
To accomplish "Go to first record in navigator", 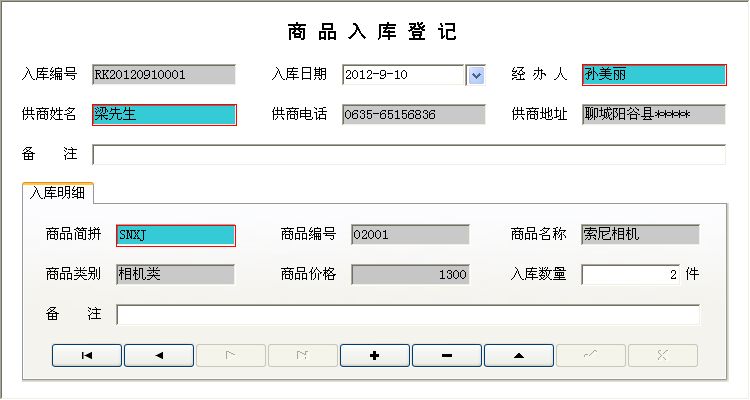I will (87, 356).
